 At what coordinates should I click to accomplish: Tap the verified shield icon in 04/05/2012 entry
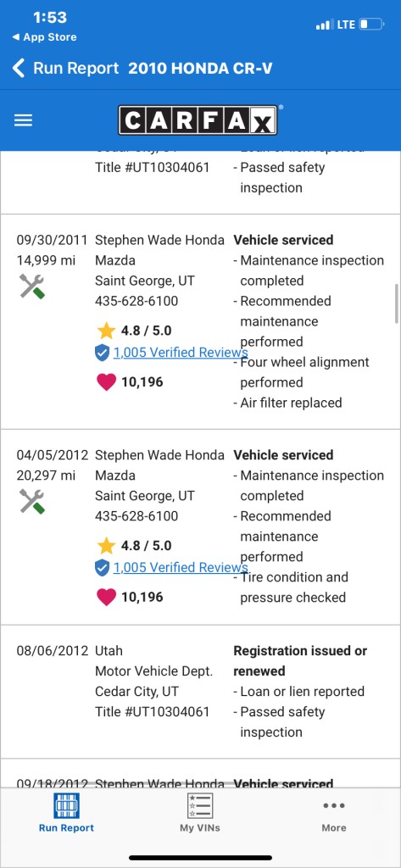pos(102,567)
